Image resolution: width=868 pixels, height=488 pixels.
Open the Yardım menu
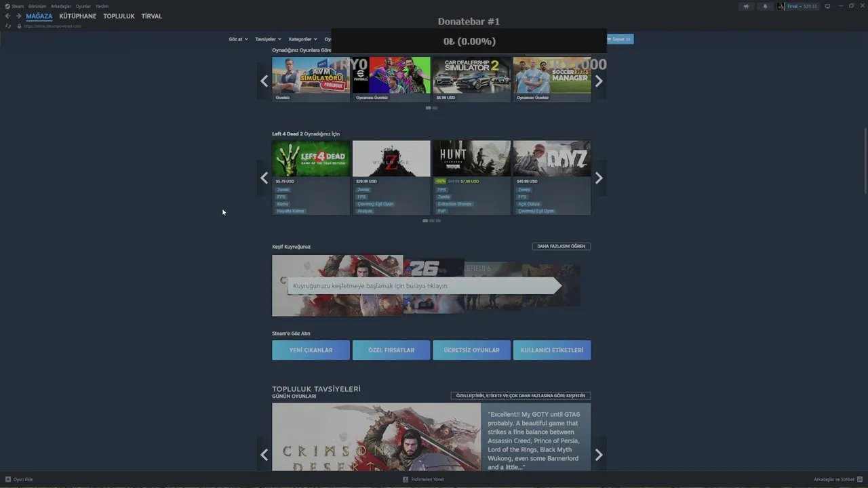[102, 6]
